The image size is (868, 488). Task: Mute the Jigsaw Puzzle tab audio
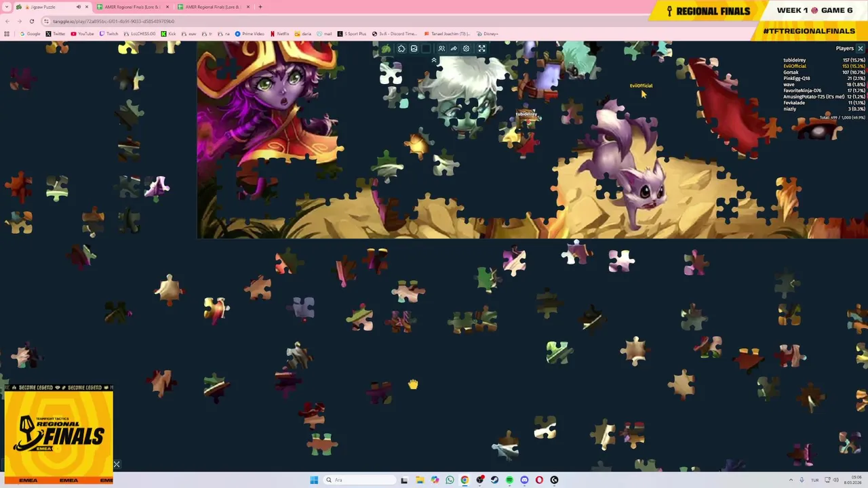(x=78, y=7)
